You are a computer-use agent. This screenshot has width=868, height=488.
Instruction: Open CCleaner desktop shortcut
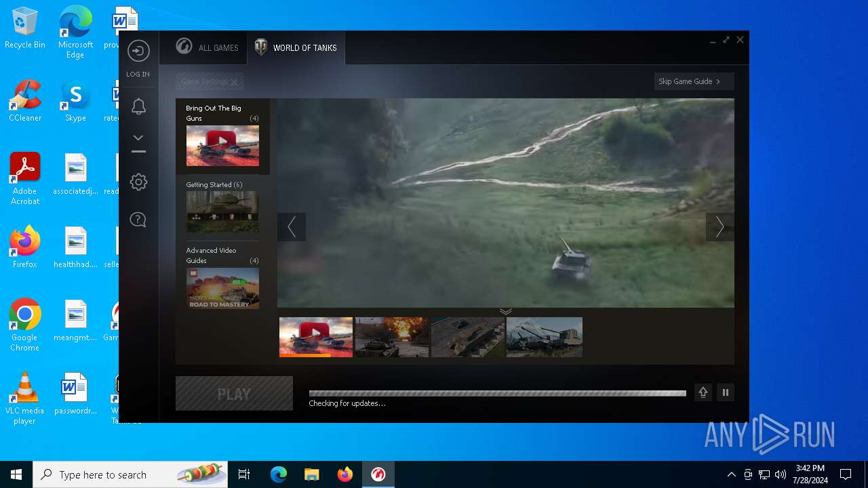(x=25, y=101)
